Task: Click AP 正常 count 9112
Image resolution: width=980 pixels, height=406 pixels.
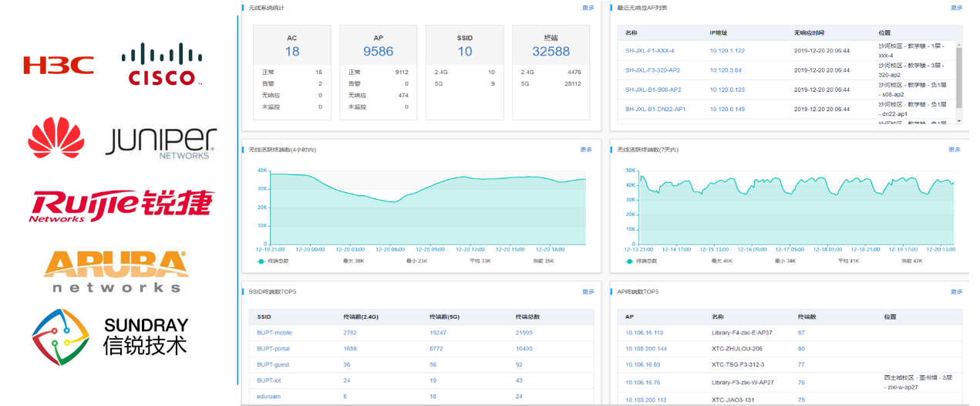Action: coord(402,72)
